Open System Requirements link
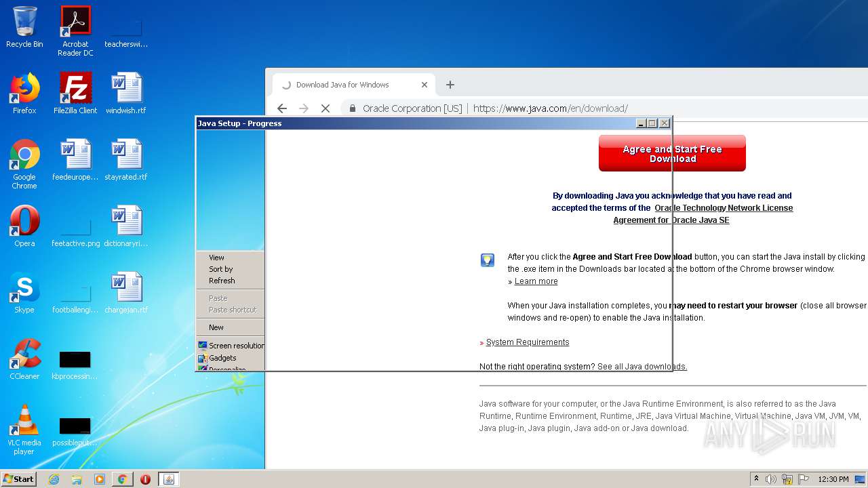The image size is (868, 488). tap(528, 342)
